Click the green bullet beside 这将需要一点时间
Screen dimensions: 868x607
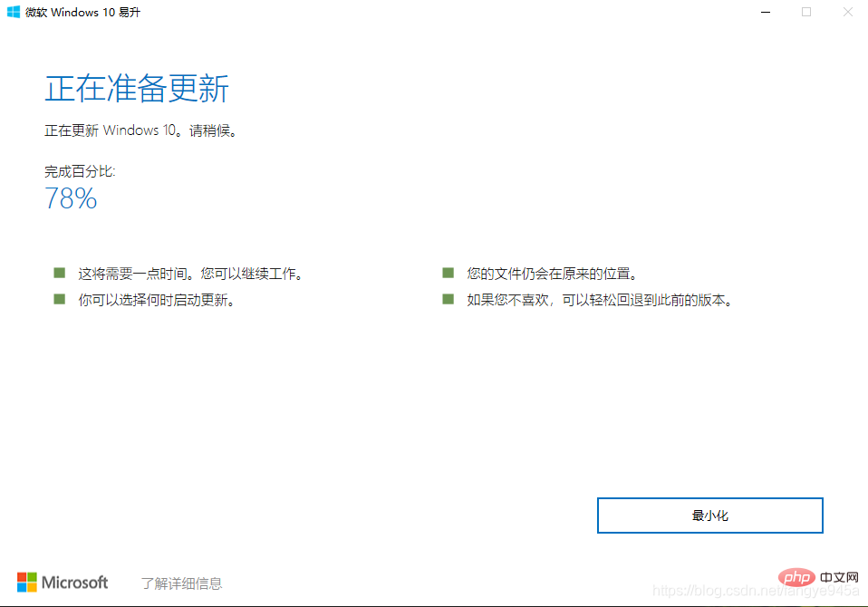60,273
